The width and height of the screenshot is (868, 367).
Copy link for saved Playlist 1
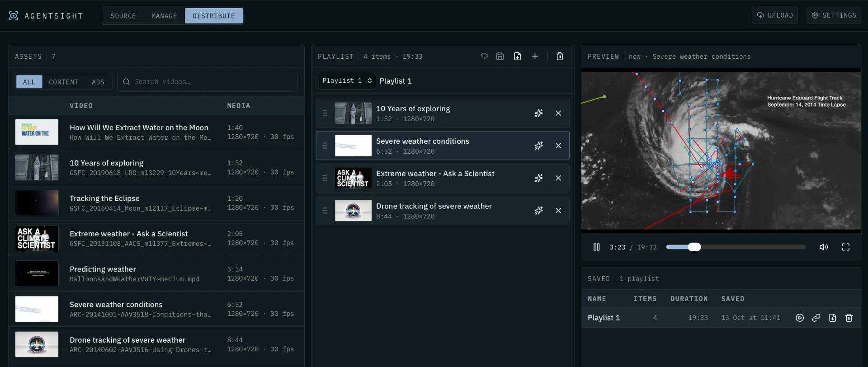[816, 318]
